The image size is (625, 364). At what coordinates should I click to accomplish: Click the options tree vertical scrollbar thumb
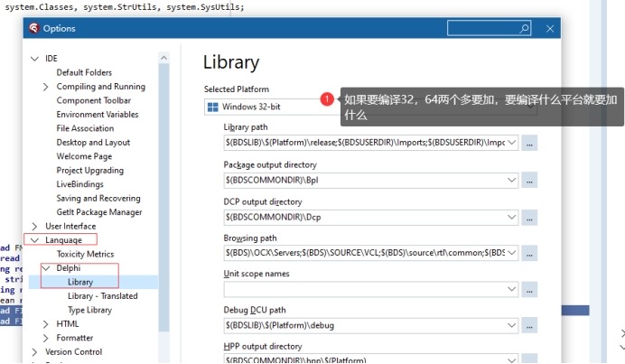coord(163,197)
